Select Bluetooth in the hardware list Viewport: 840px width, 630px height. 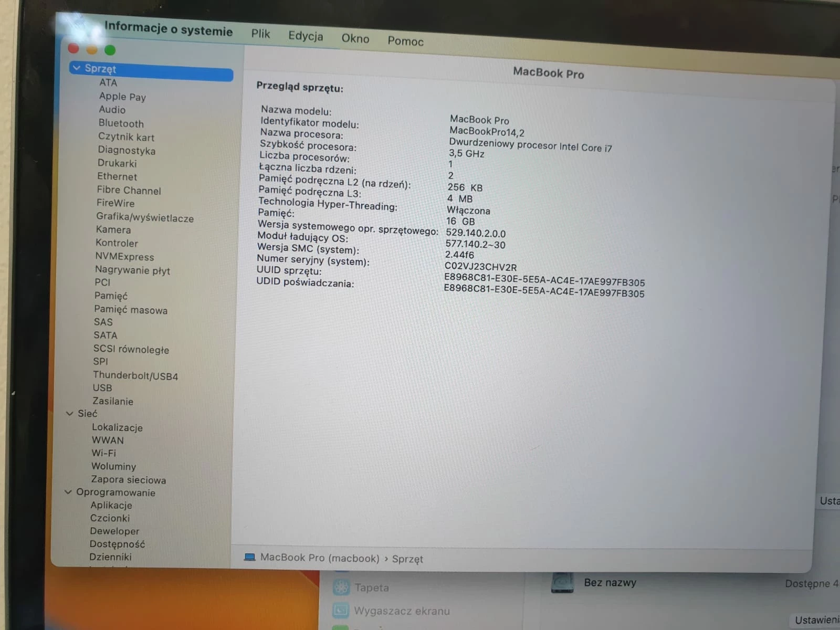(121, 123)
